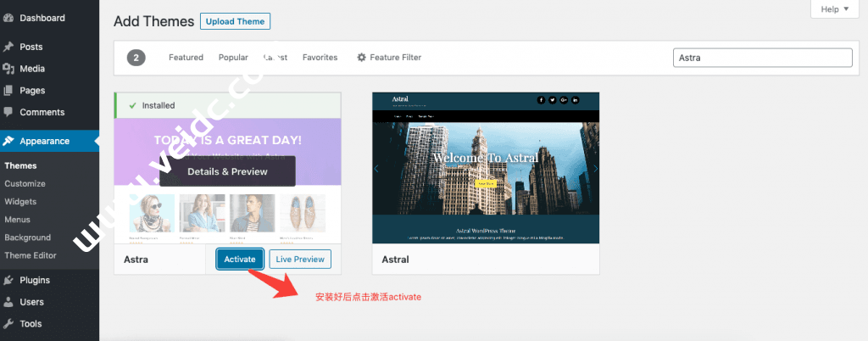Open Media via its sidebar icon
868x341 pixels.
click(x=8, y=69)
